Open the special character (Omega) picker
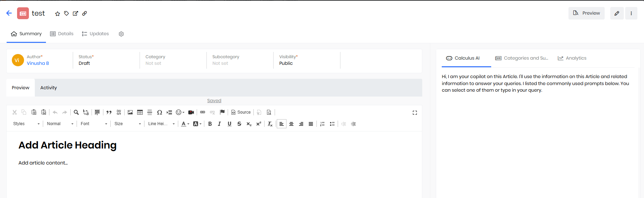Viewport: 644px width, 198px height. click(x=159, y=112)
